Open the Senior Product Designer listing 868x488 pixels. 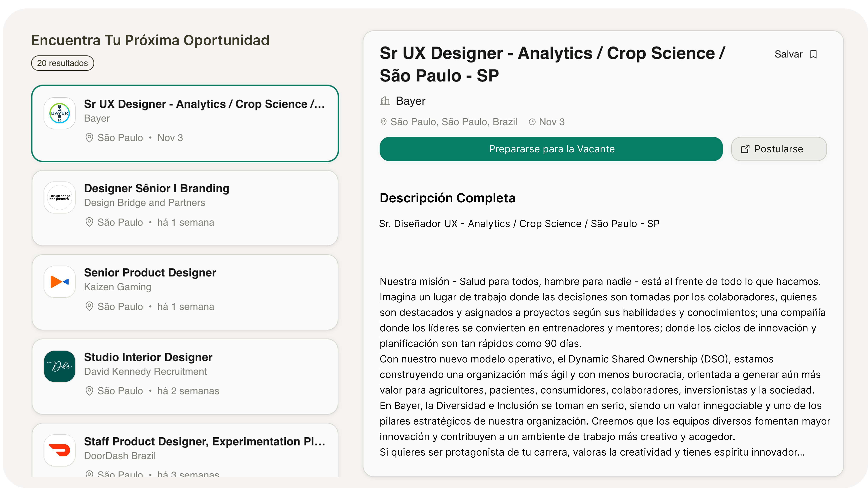[x=185, y=292]
